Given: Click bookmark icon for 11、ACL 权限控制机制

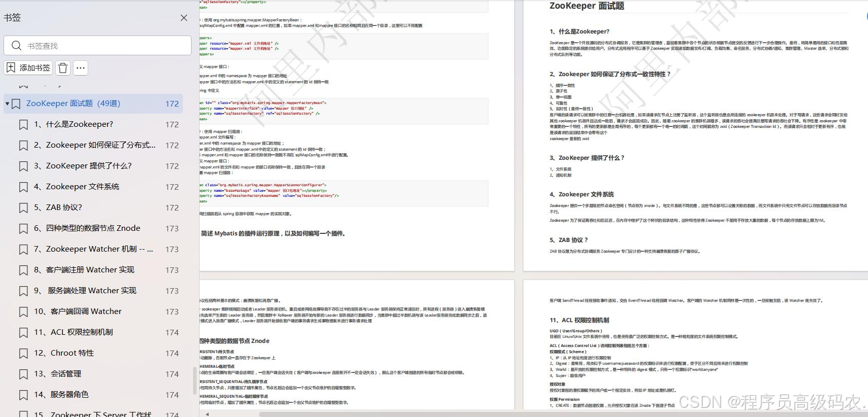Looking at the screenshot, I should 23,333.
